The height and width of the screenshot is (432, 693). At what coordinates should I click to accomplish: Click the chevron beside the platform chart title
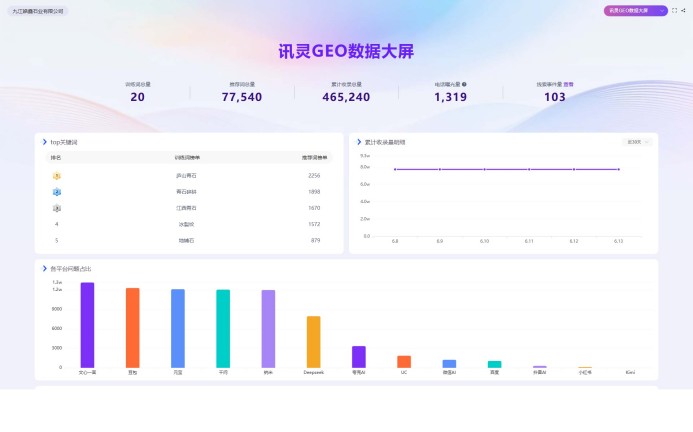tap(45, 268)
